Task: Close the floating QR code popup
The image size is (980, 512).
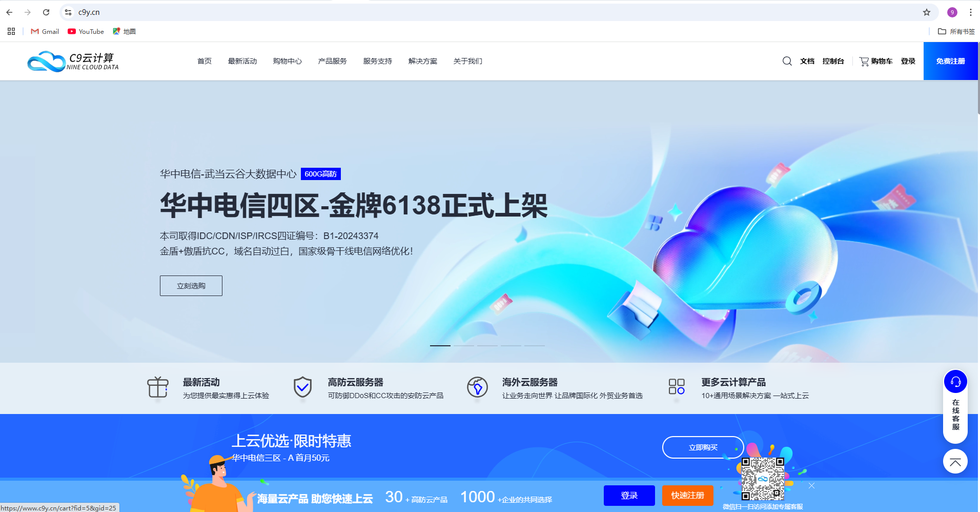Action: [811, 485]
